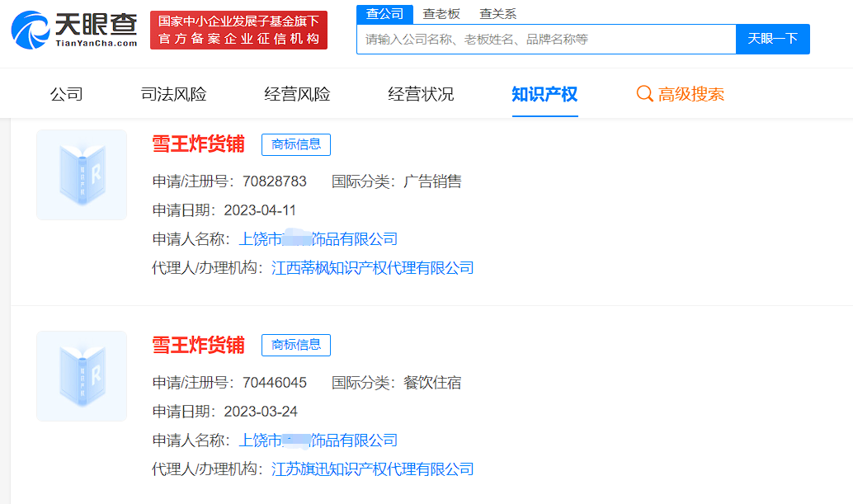
Task: Click registration number 70446045
Action: (x=275, y=383)
